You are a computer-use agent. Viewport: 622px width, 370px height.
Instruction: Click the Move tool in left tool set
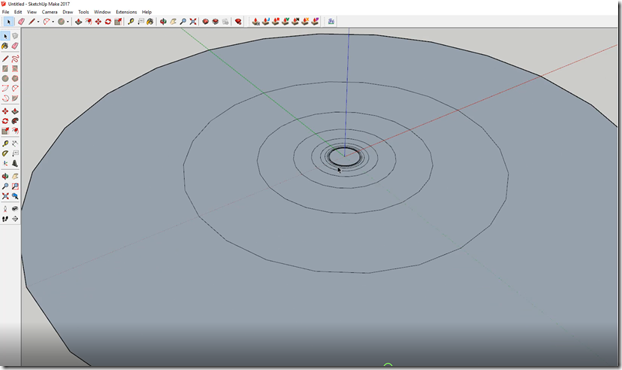(5, 111)
